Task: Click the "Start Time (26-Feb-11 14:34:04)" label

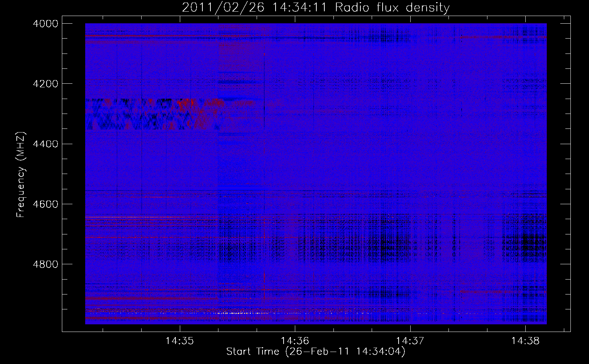Action: pos(316,352)
